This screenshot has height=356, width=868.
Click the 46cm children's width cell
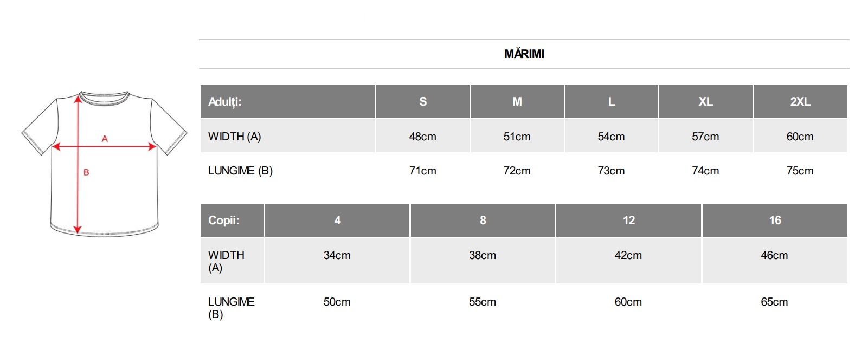click(x=774, y=255)
